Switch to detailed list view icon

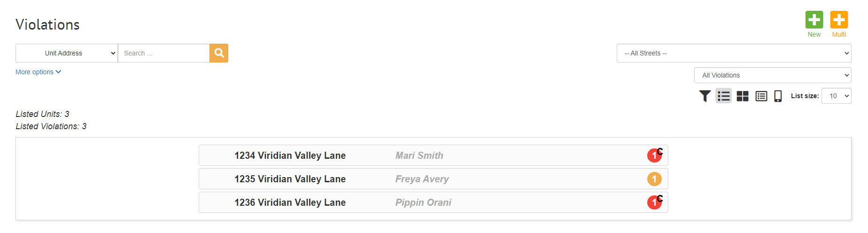click(761, 96)
